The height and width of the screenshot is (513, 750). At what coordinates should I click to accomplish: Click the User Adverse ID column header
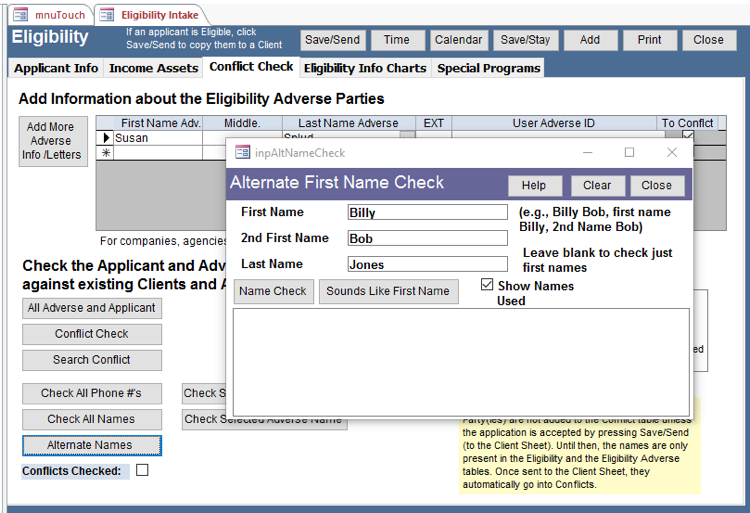coord(554,123)
